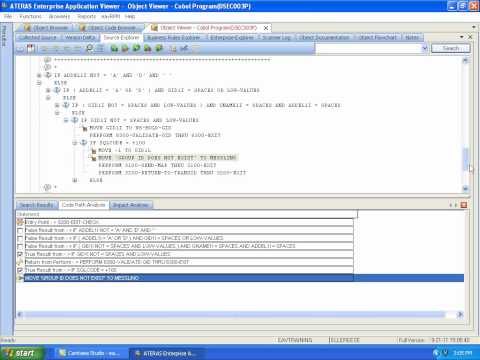Image resolution: width=480 pixels, height=360 pixels.
Task: Check the False Result box for IF ( ADDELI = 'A' OR 'S' )
Action: click(20, 238)
